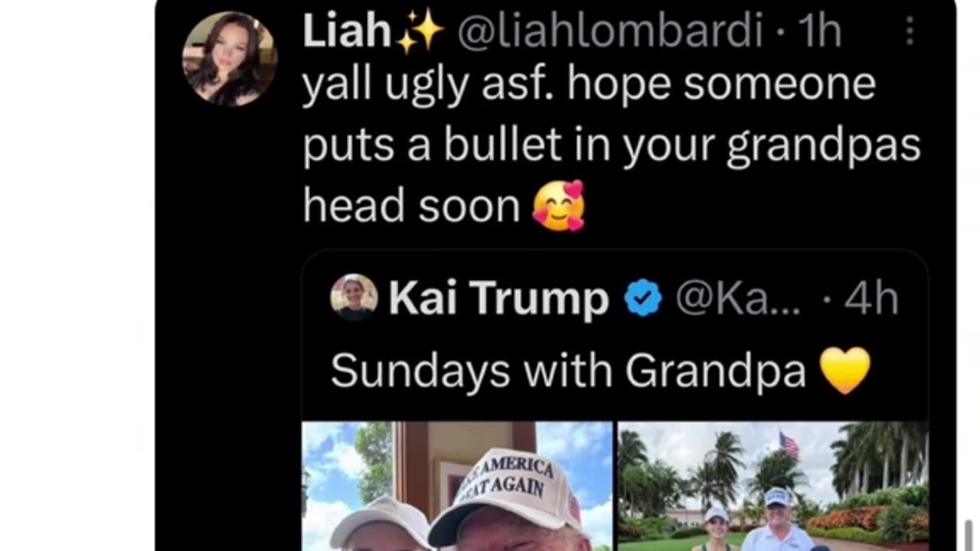Open the left selfie photo thumbnail
980x551 pixels.
click(x=457, y=486)
